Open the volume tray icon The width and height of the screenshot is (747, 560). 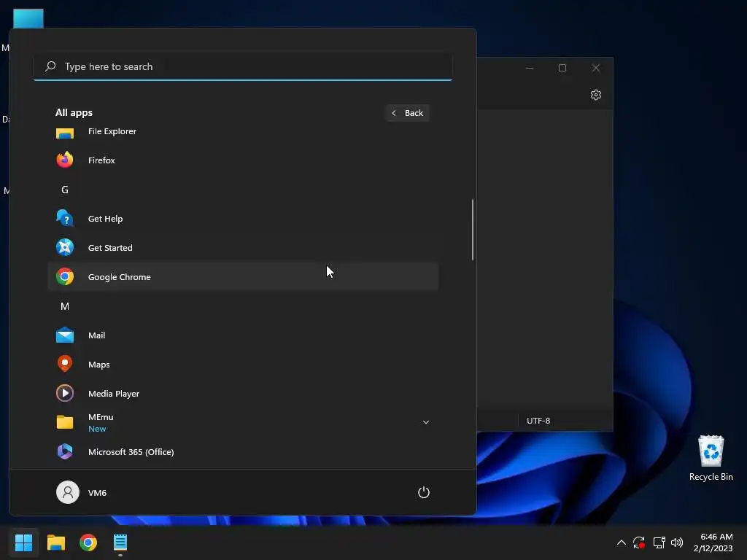pyautogui.click(x=676, y=542)
